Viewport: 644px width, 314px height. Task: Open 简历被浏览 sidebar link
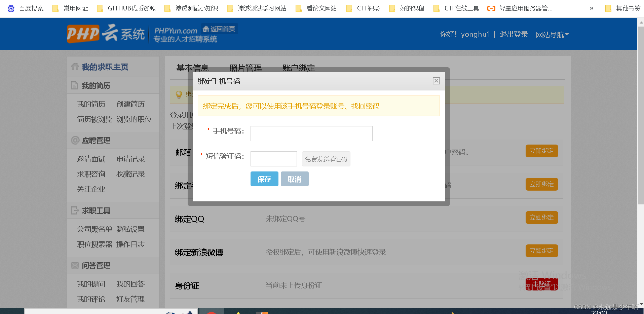click(x=94, y=119)
